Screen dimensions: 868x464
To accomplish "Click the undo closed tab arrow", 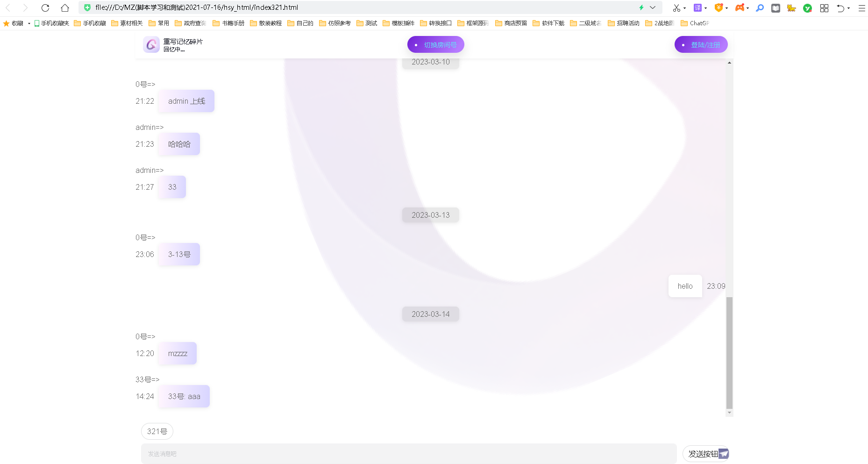I will click(840, 8).
